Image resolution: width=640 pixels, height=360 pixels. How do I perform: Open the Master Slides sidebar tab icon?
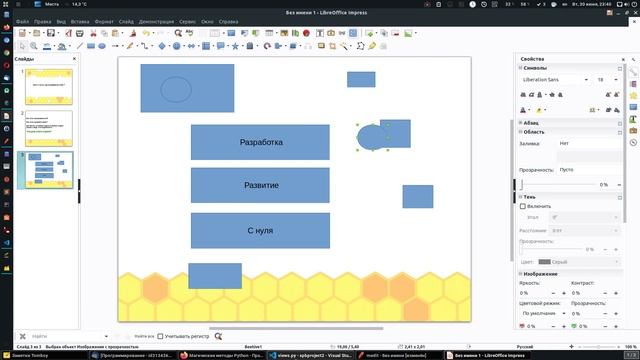[633, 107]
